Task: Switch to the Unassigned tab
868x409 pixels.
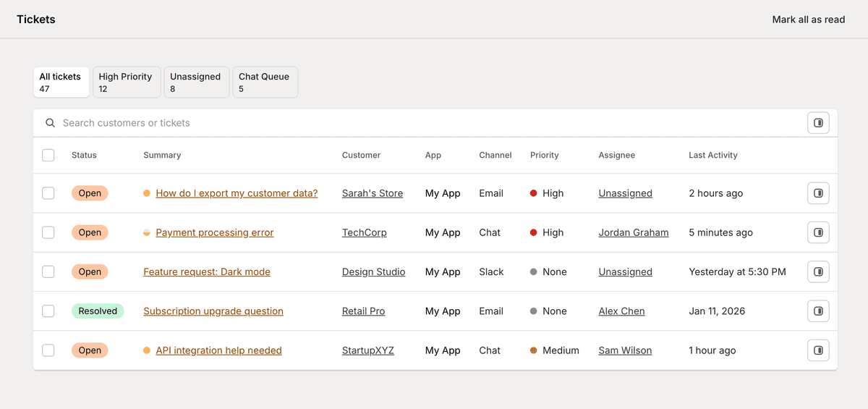Action: point(197,83)
